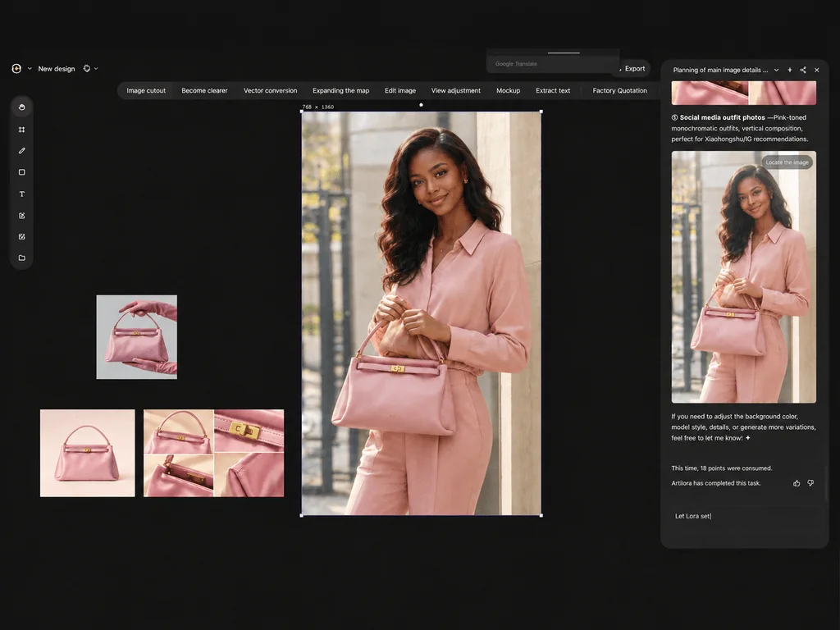Select the pink gloves handbag thumbnail
This screenshot has width=840, height=630.
point(137,337)
